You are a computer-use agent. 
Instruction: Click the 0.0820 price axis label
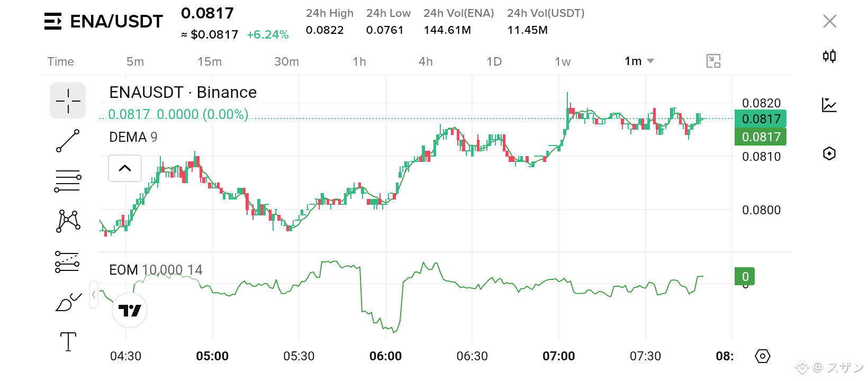tap(761, 103)
